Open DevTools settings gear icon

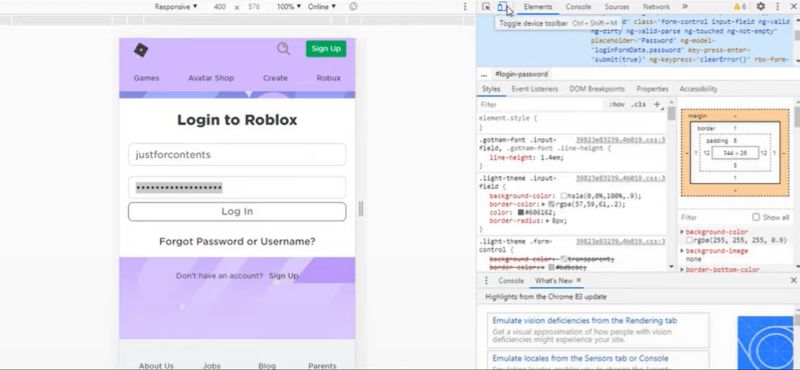(760, 7)
